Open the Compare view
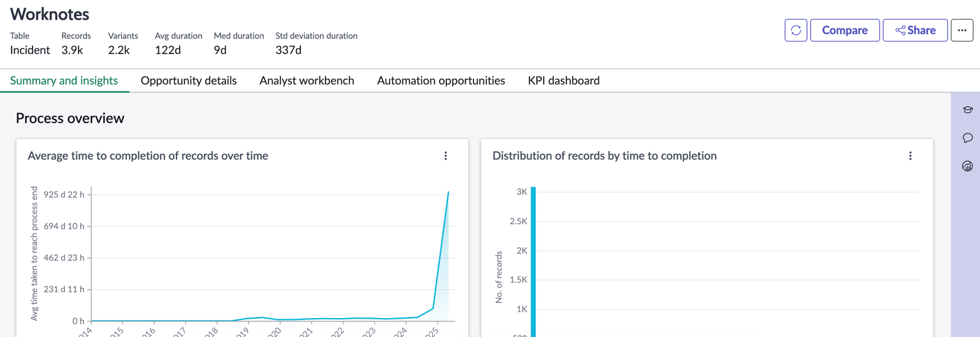This screenshot has height=337, width=980. pyautogui.click(x=845, y=30)
